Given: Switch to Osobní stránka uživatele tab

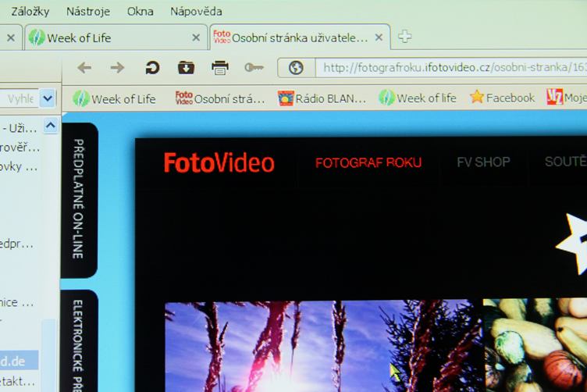Looking at the screenshot, I should 301,37.
